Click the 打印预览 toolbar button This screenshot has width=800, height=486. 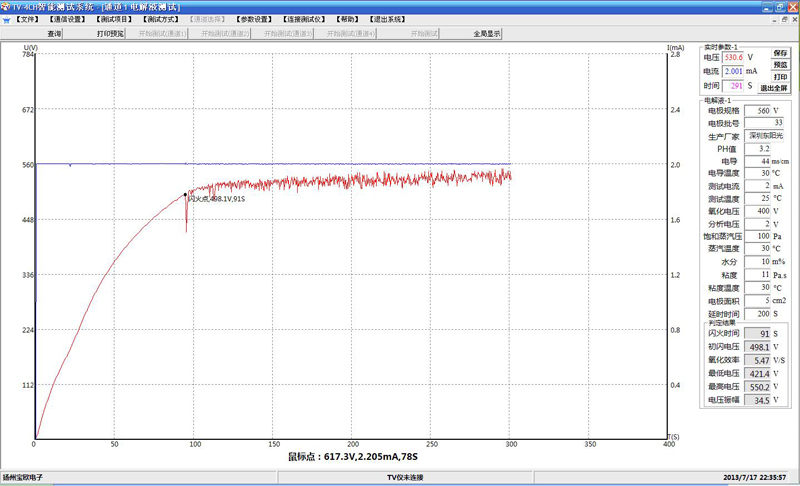(111, 33)
